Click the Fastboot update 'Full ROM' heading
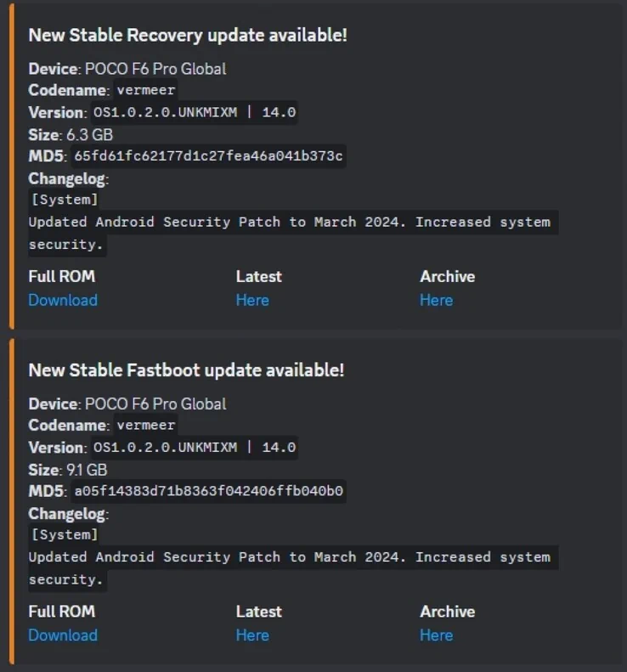Viewport: 627px width, 672px height. 62,612
